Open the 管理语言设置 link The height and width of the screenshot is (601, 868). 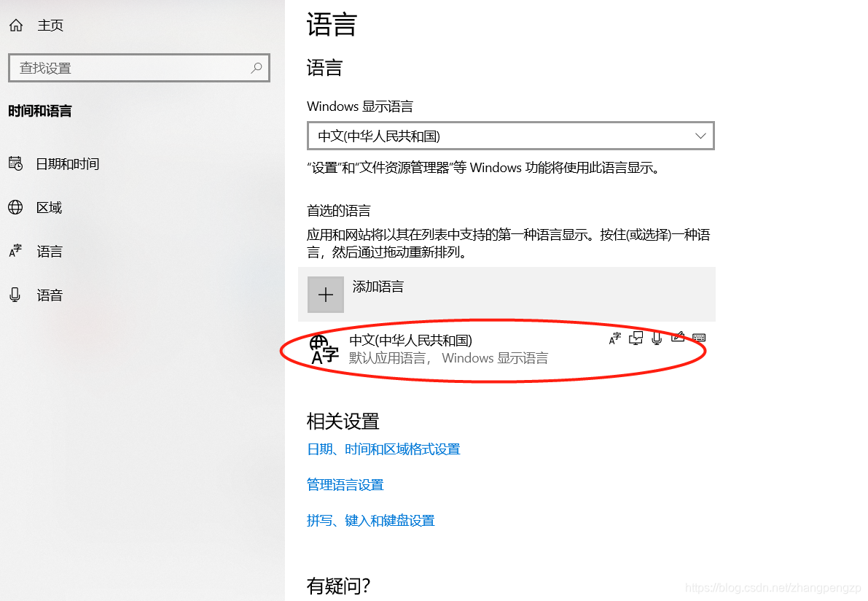point(345,485)
